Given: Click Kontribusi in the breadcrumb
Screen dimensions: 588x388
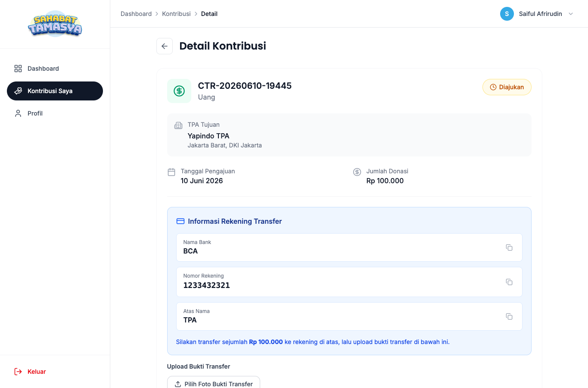Looking at the screenshot, I should [x=176, y=14].
